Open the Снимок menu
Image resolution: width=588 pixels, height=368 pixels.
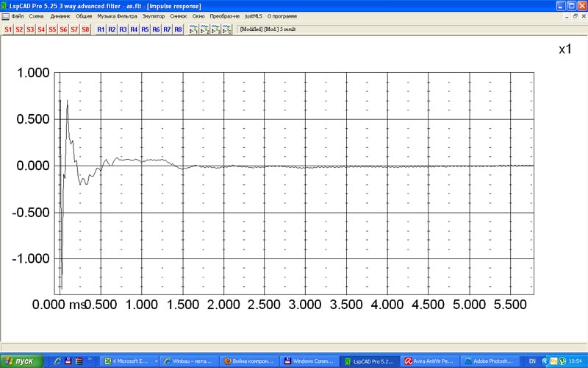(179, 16)
